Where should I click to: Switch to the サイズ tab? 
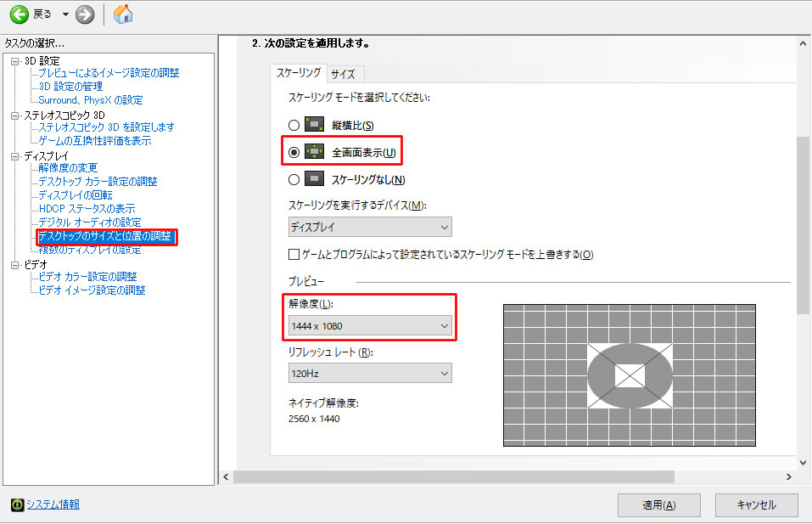[x=343, y=74]
